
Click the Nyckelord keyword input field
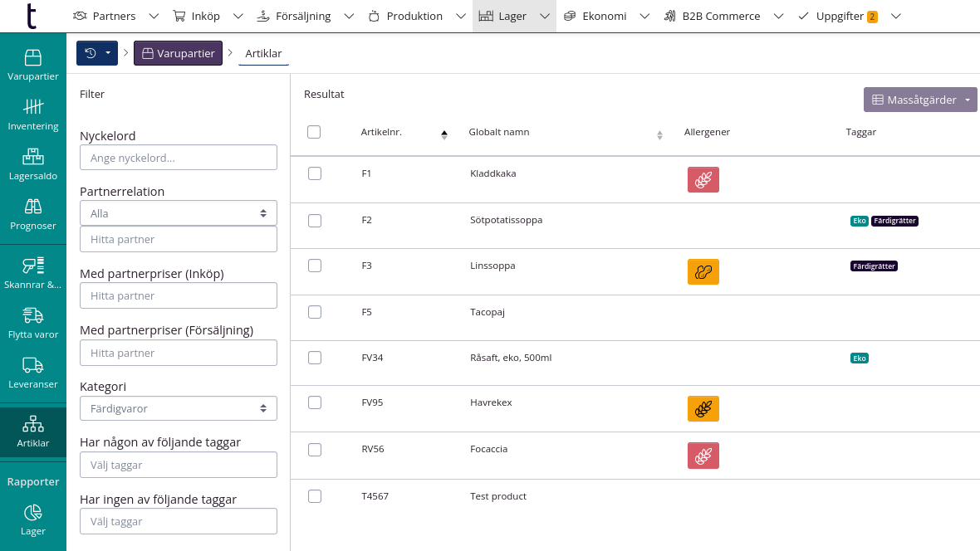coord(178,158)
